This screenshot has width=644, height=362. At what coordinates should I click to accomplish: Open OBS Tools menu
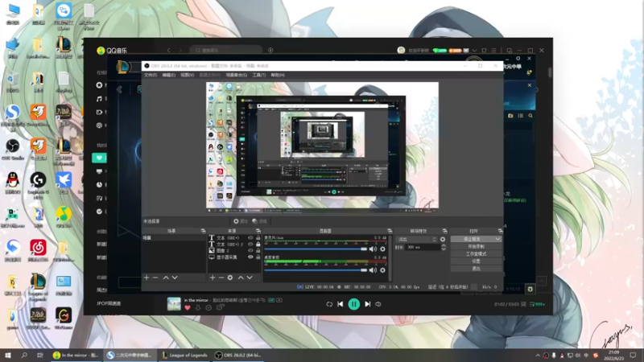coord(259,75)
